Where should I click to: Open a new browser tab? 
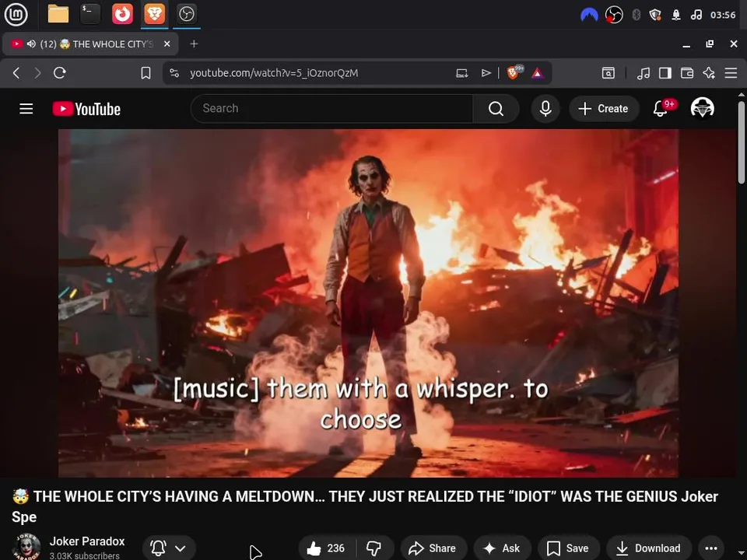(x=194, y=44)
